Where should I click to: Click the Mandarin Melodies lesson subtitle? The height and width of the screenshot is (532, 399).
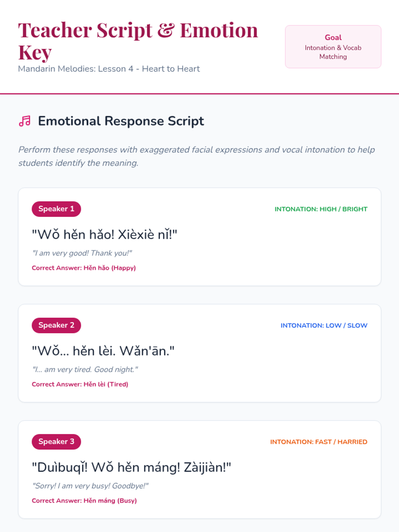[109, 69]
